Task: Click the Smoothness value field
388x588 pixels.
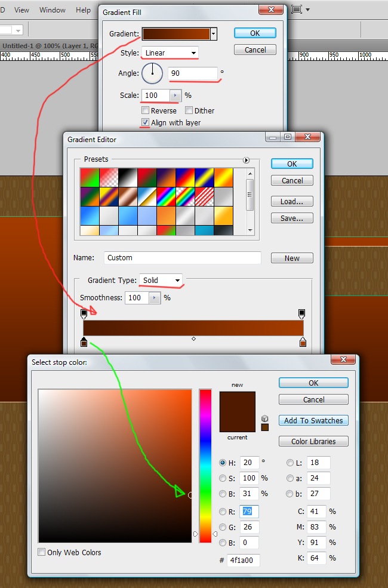Action: (137, 298)
